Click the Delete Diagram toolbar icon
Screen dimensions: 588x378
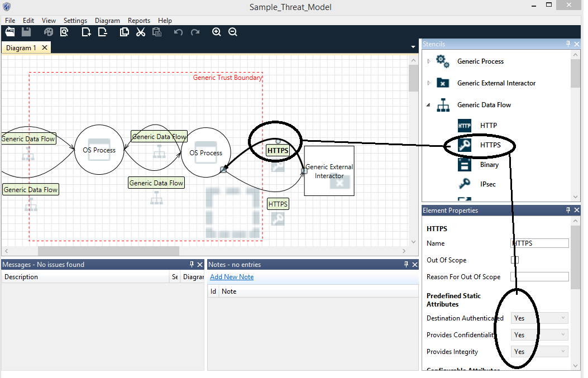coord(102,32)
